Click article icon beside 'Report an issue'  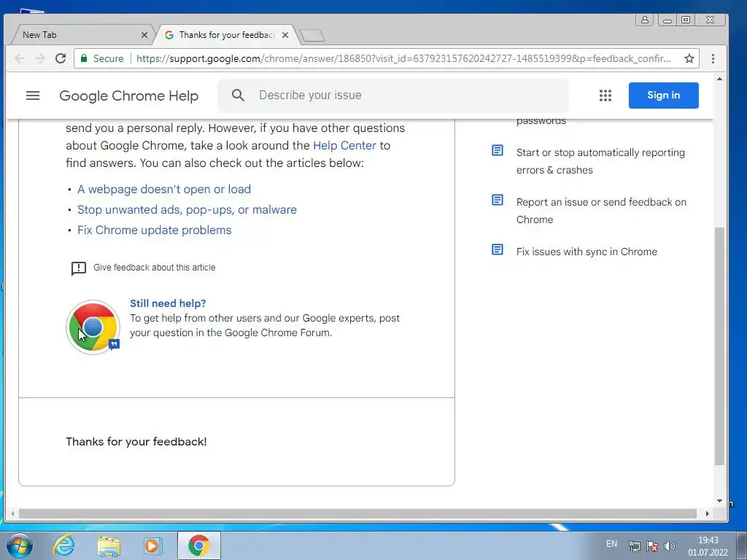498,200
